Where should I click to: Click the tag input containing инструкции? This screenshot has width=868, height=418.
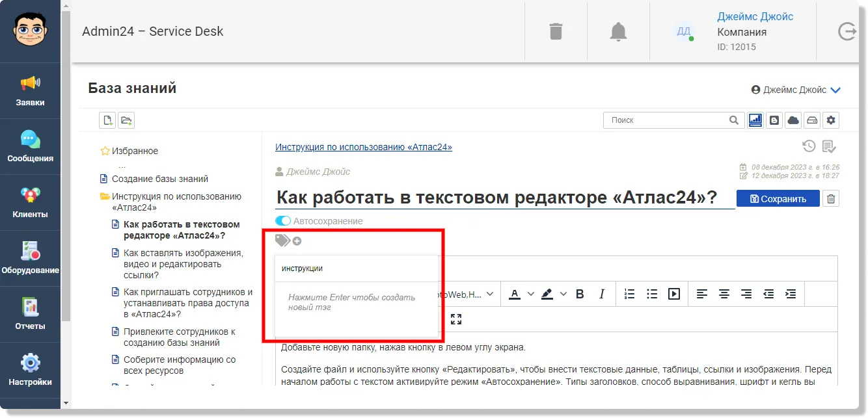point(357,268)
